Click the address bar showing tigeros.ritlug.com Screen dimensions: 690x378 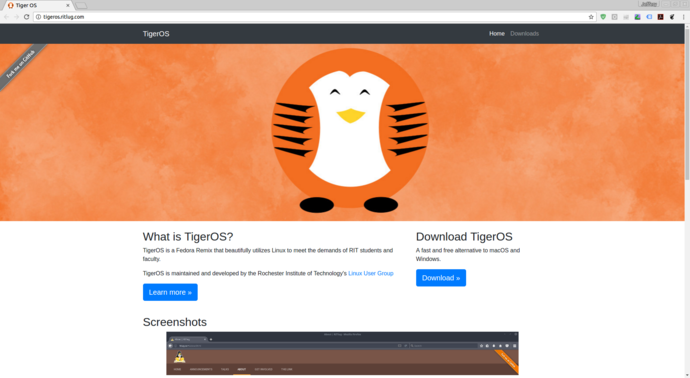pos(315,17)
